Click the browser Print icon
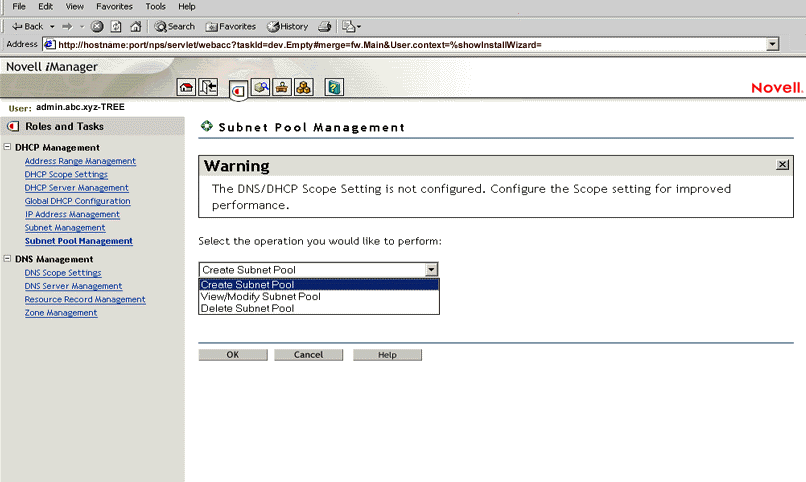This screenshot has height=482, width=806. point(324,27)
